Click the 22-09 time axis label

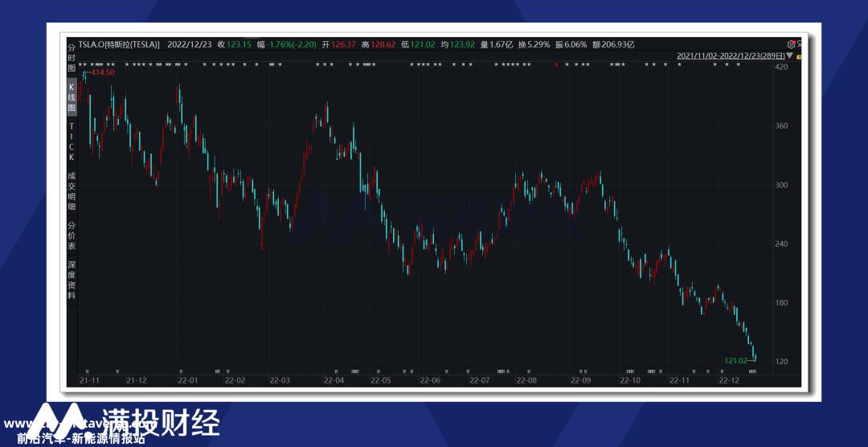pos(581,380)
